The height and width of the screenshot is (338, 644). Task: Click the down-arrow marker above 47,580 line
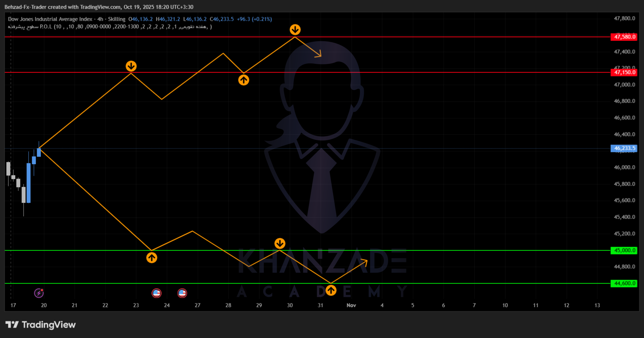[295, 30]
